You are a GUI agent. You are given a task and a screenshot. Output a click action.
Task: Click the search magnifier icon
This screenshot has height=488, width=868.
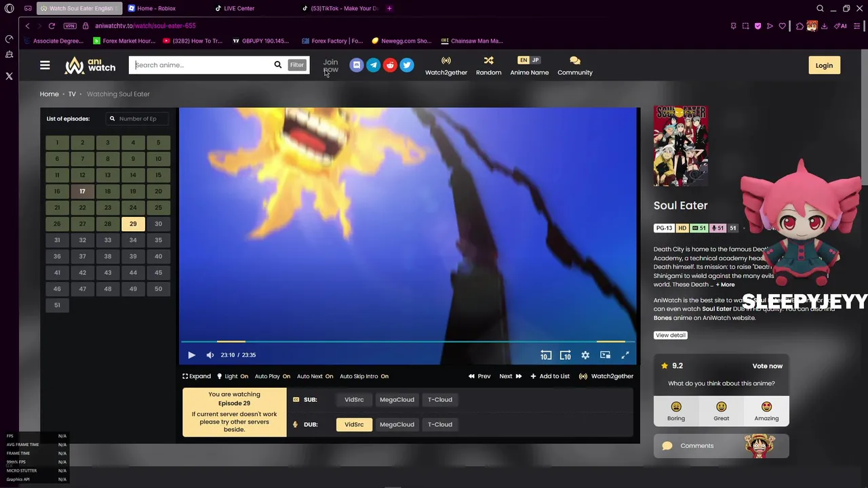coord(277,65)
